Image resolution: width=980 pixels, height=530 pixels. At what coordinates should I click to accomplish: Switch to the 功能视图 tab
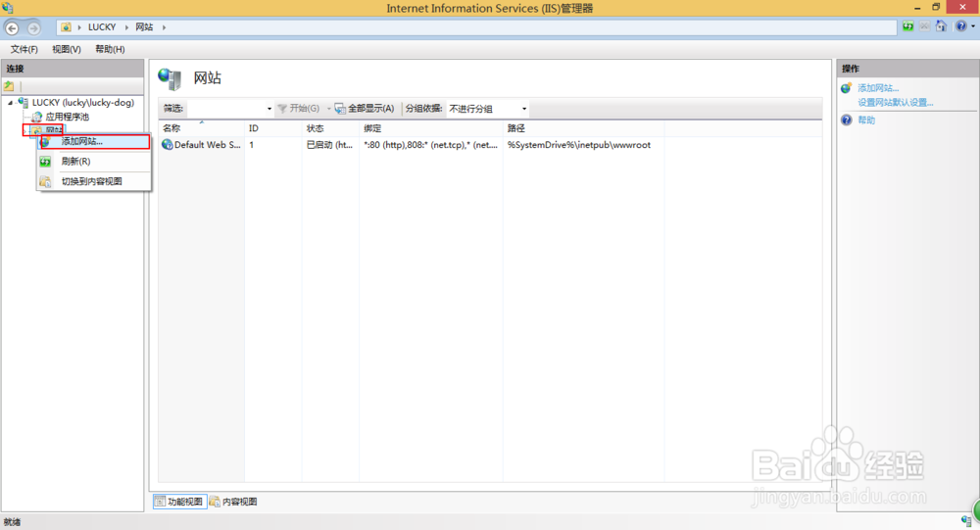180,502
